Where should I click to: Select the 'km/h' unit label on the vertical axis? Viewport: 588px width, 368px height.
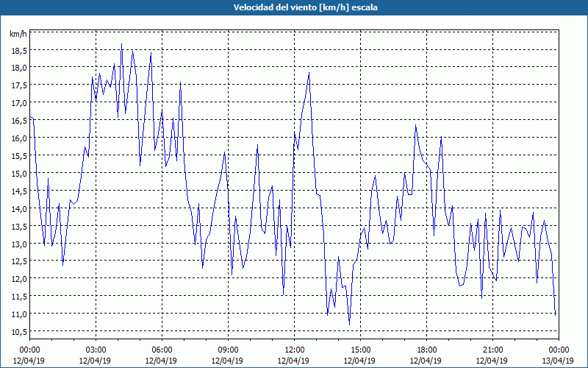(x=18, y=34)
